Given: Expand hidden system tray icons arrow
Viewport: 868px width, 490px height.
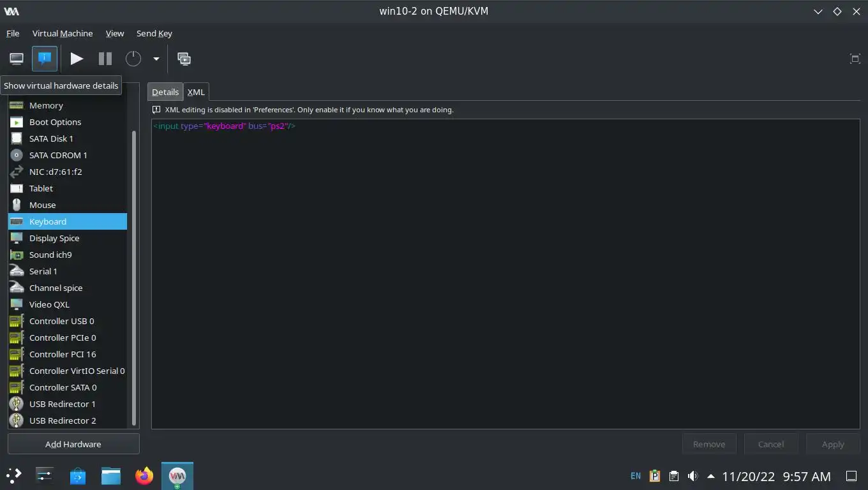Looking at the screenshot, I should pyautogui.click(x=711, y=476).
